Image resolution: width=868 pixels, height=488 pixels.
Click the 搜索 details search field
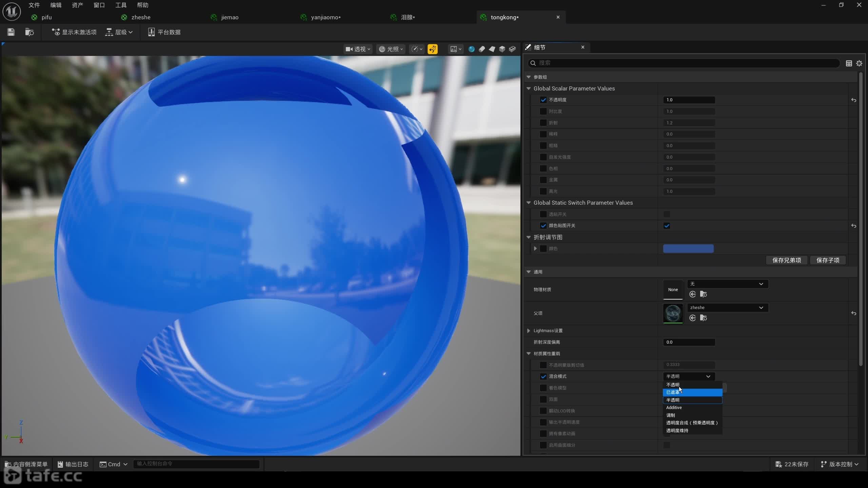(684, 63)
